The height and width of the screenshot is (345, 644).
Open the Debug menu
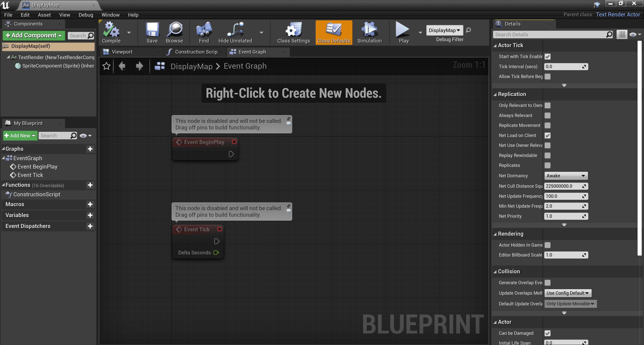pos(86,15)
